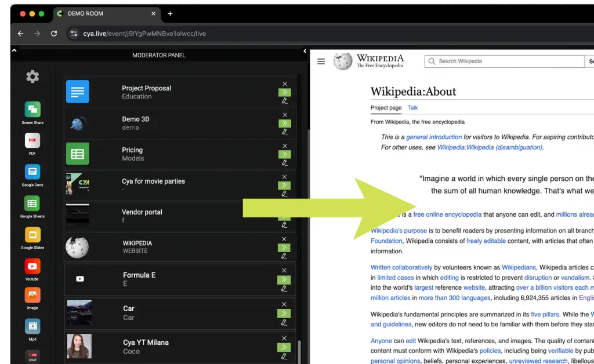This screenshot has height=364, width=594.
Task: Select the Cya YT Milana portrait thumbnail
Action: 79,346
